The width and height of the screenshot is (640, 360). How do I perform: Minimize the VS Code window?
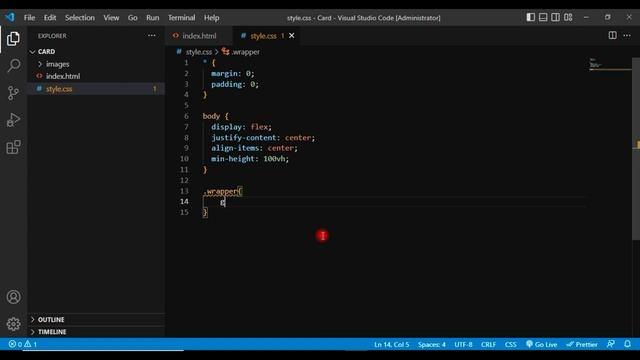[x=586, y=17]
